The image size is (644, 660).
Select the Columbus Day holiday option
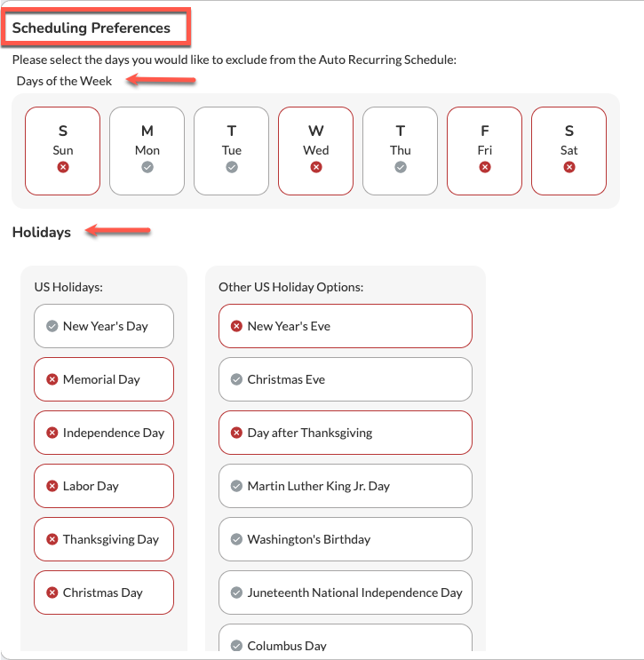coord(346,639)
